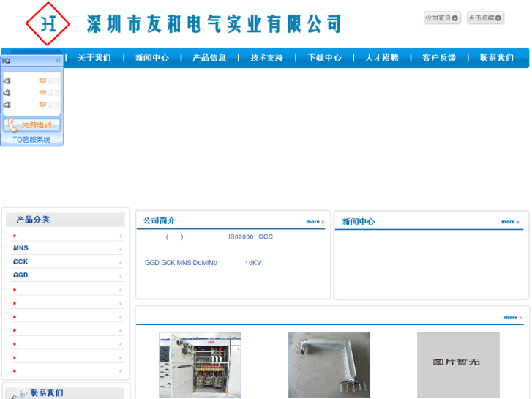This screenshot has width=532, height=399.
Task: Open the MNS product category
Action: pos(20,248)
